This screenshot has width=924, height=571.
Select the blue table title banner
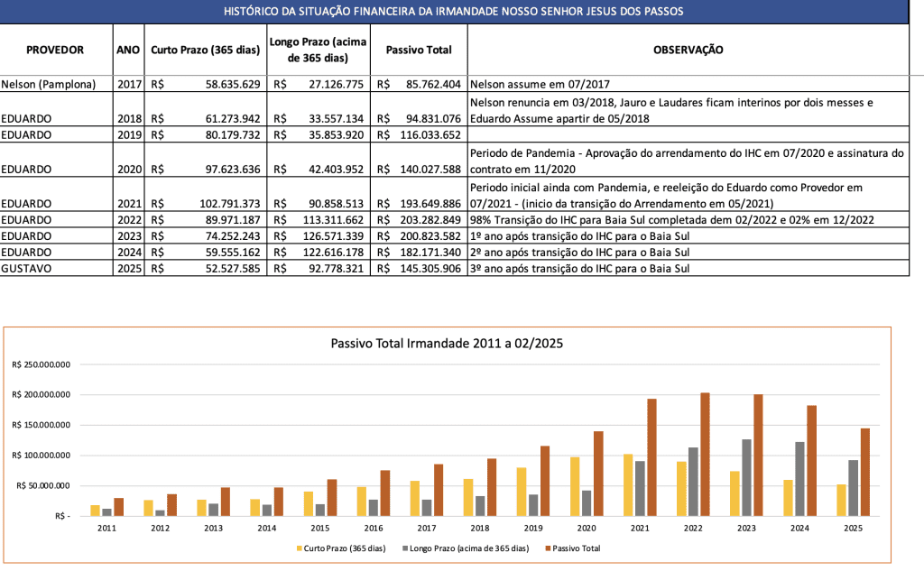tap(454, 12)
